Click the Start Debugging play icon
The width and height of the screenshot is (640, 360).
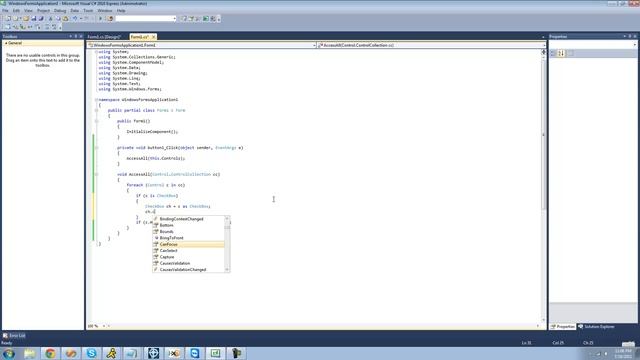tap(100, 18)
